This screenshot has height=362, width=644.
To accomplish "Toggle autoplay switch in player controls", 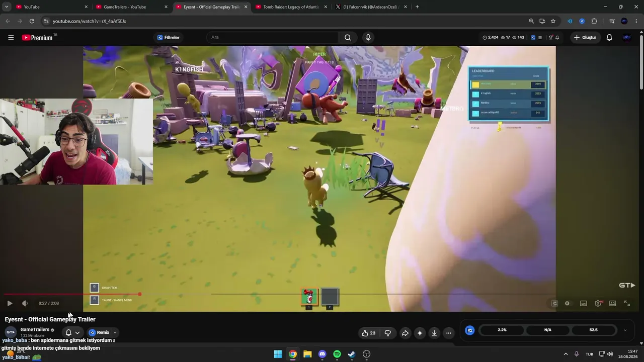I will 568,303.
